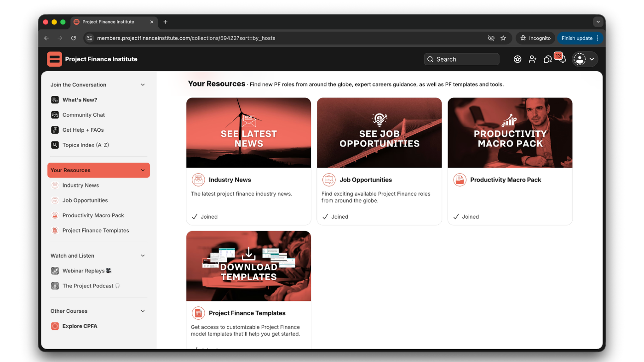Image resolution: width=644 pixels, height=362 pixels.
Task: Open The Project Podcast link
Action: click(x=91, y=286)
